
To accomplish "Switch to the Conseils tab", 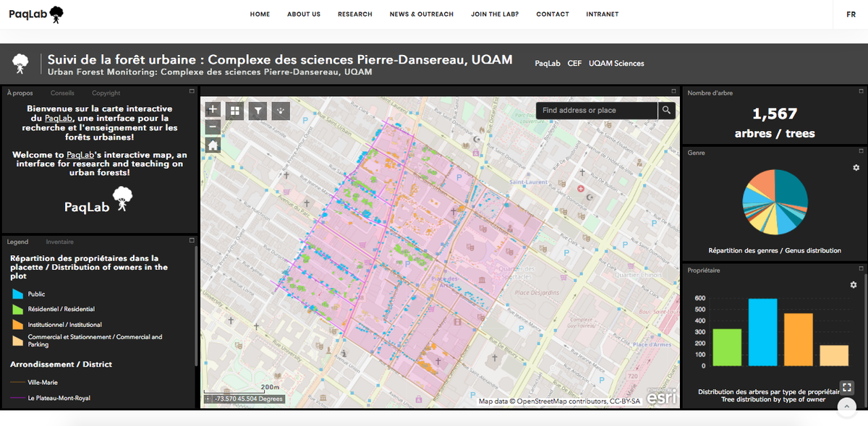I will [x=62, y=93].
